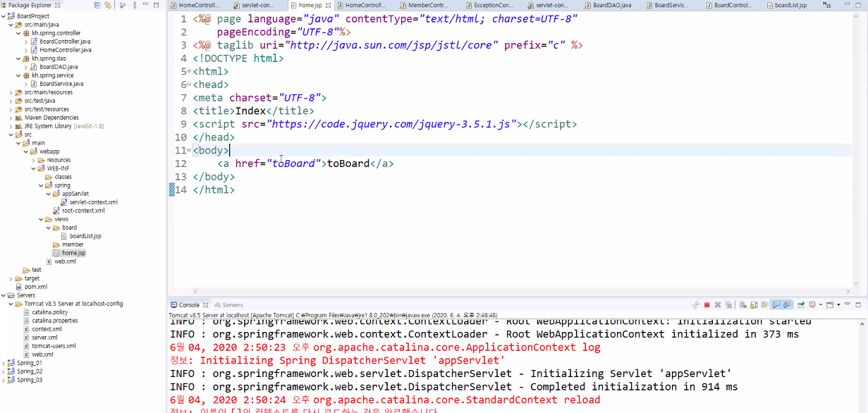868x413 pixels.
Task: Select web.xml under WEB-INF
Action: tap(65, 261)
